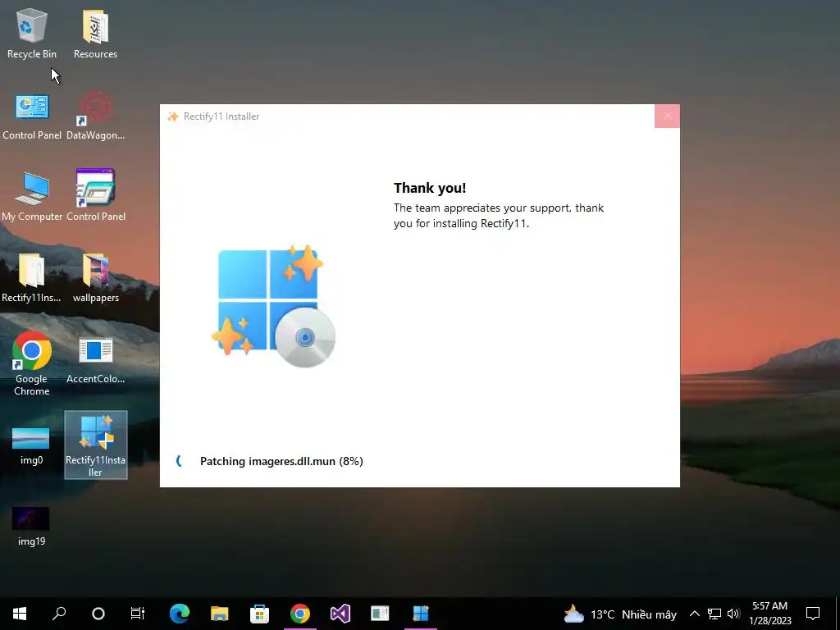Click the Rectify11 Installer title bar icon

172,116
